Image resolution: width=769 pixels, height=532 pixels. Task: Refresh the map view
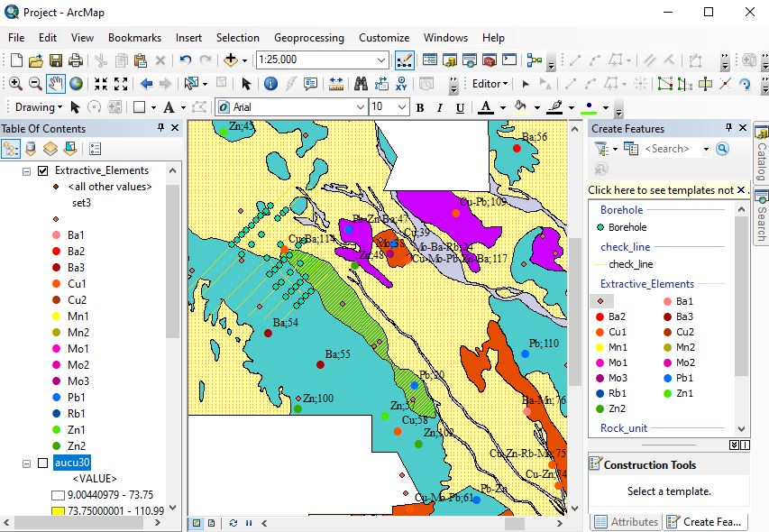(x=233, y=523)
